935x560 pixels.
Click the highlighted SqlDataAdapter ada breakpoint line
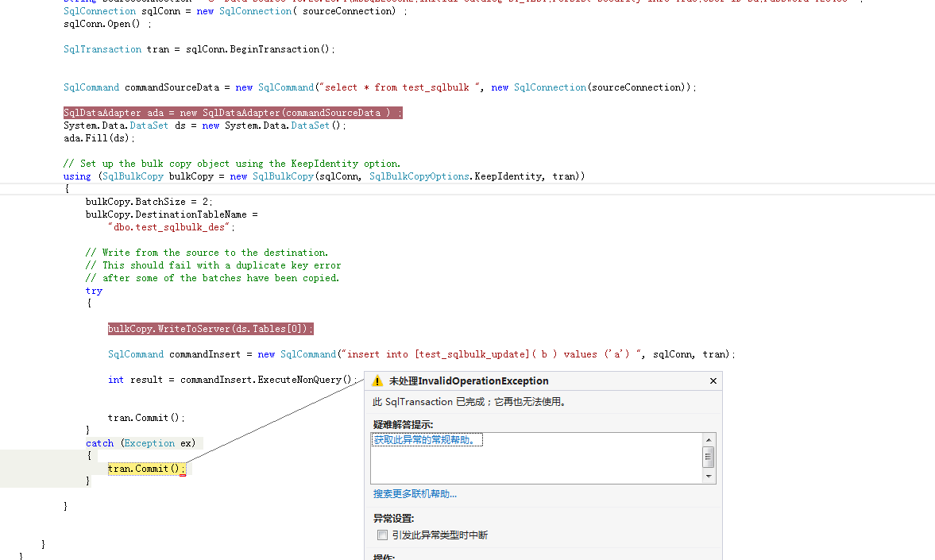[x=233, y=113]
